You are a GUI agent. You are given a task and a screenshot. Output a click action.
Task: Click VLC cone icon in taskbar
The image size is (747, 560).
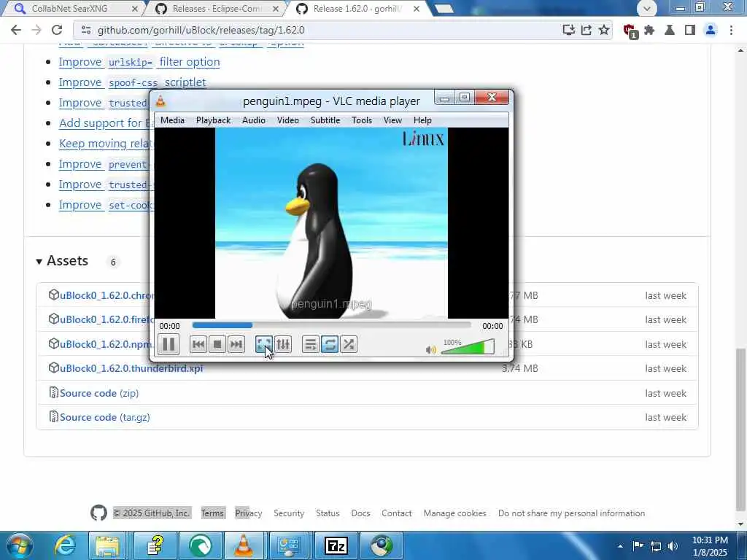point(244,545)
